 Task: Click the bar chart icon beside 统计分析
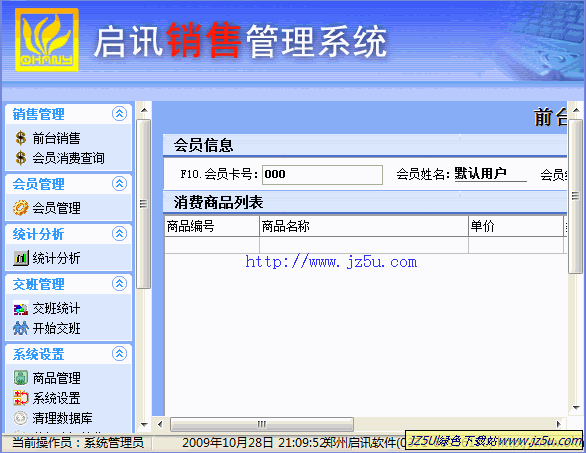[21, 258]
